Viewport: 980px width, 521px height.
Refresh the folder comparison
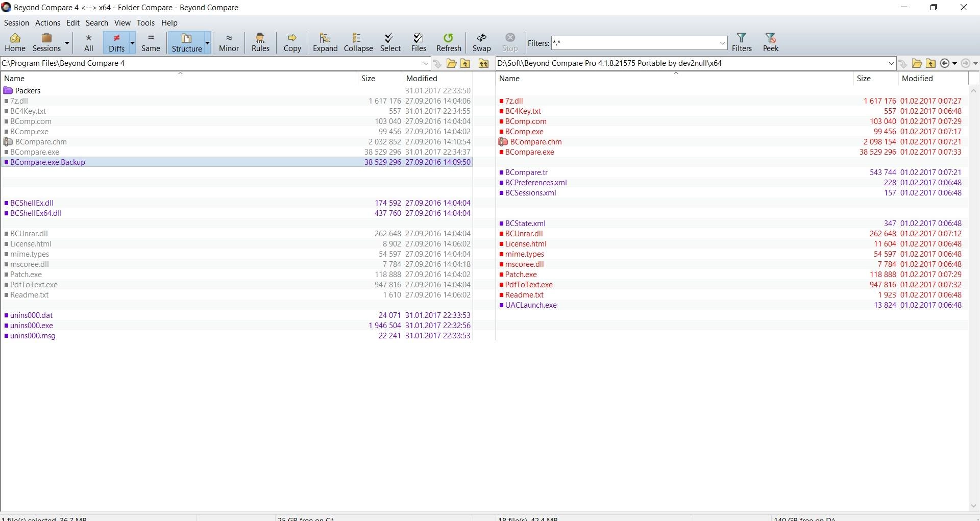point(449,42)
